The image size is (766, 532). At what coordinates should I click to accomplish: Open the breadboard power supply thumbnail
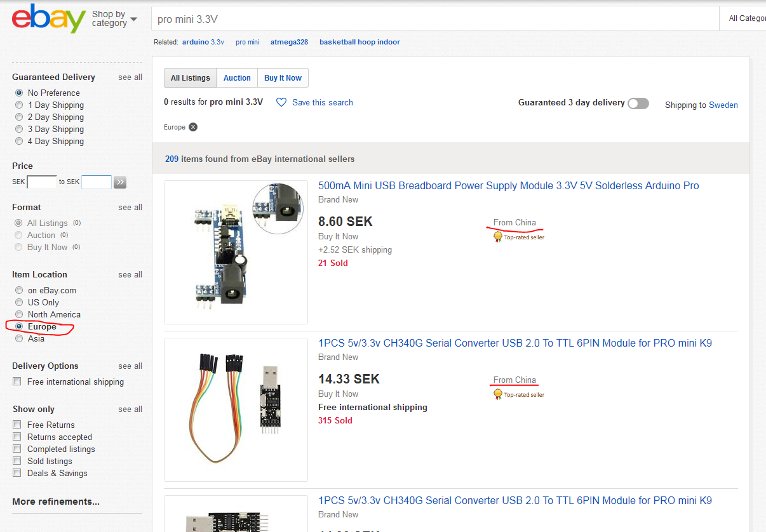(x=236, y=252)
